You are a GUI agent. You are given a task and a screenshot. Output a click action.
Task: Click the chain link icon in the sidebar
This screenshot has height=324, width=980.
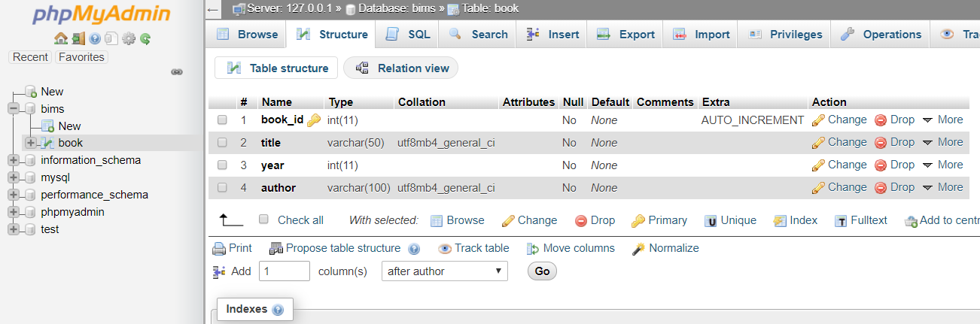click(x=177, y=72)
